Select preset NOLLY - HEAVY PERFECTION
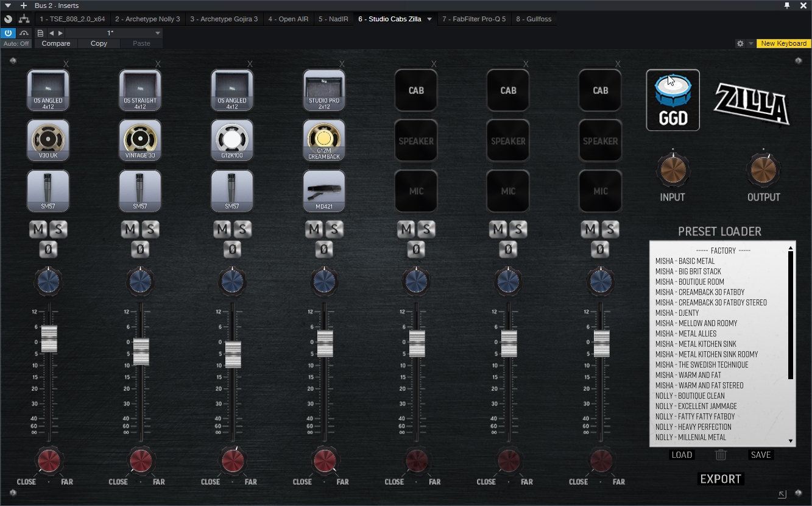 pyautogui.click(x=693, y=427)
